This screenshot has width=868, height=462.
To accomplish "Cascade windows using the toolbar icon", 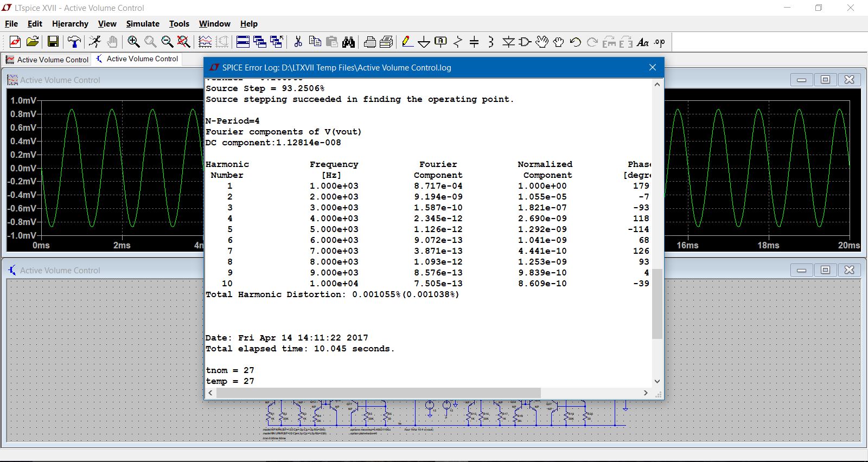I will (260, 42).
